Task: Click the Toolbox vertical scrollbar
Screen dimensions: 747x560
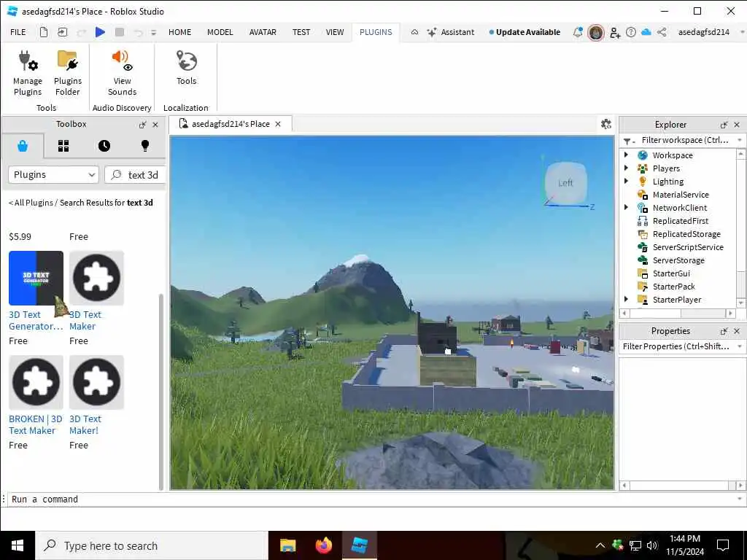Action: (161, 392)
